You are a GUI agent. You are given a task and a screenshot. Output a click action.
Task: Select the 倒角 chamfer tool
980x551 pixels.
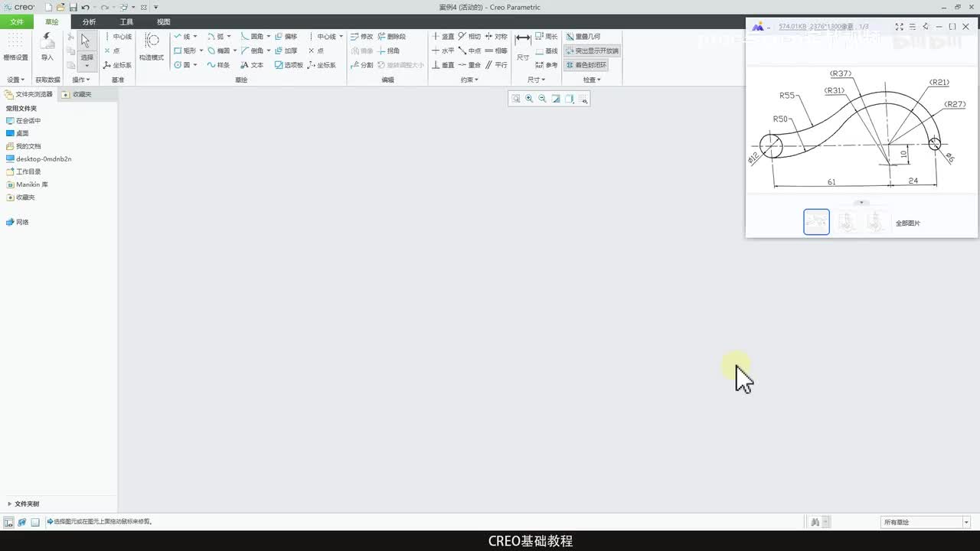pyautogui.click(x=252, y=51)
